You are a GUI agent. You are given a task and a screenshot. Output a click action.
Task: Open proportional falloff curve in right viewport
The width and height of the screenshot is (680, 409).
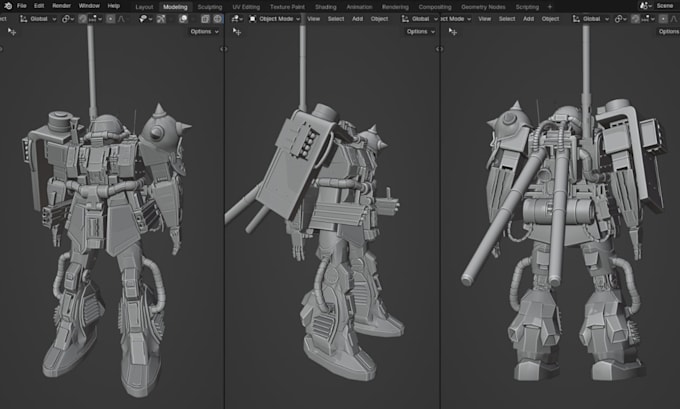tap(673, 19)
